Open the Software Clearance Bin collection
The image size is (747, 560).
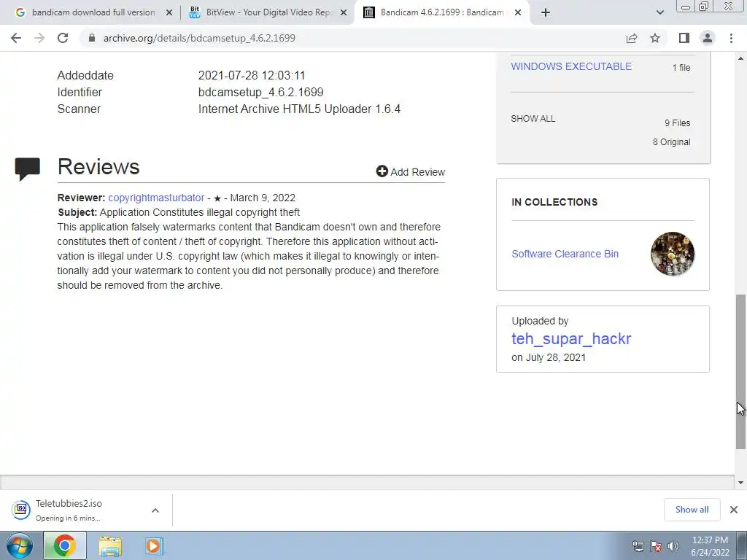tap(565, 254)
